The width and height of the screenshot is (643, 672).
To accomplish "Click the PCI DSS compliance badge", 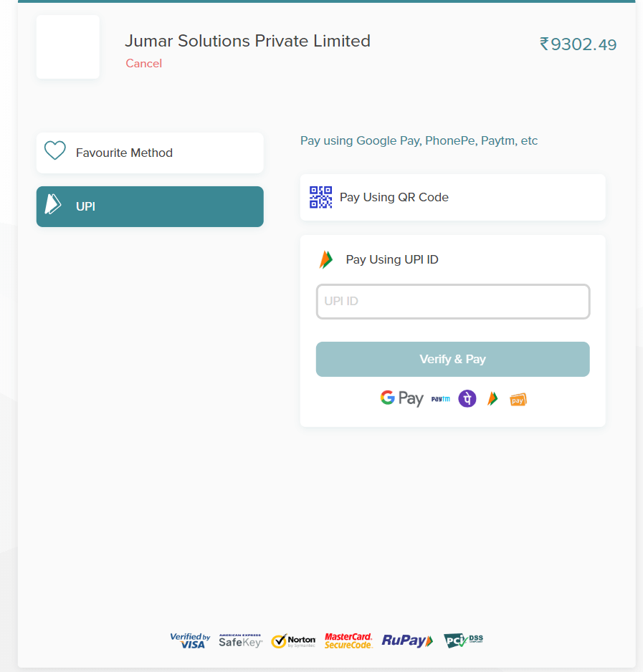I will [x=463, y=640].
